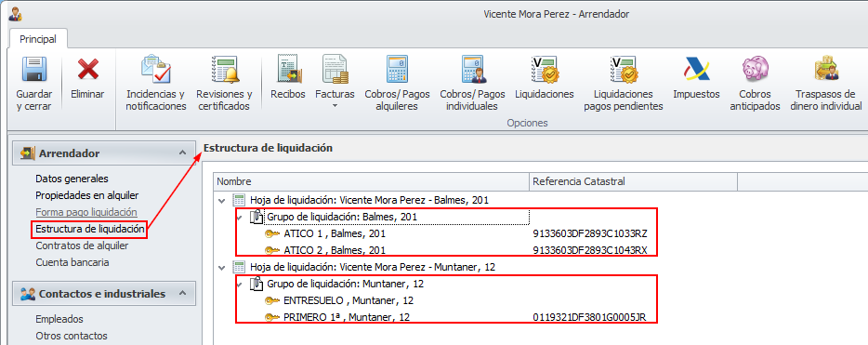Click the key icon beside ENTRESUELO
Screen dimensions: 868x345
tap(272, 300)
